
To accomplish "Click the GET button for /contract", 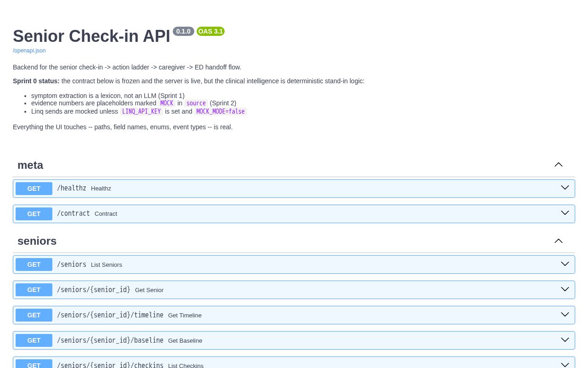I will 34,214.
